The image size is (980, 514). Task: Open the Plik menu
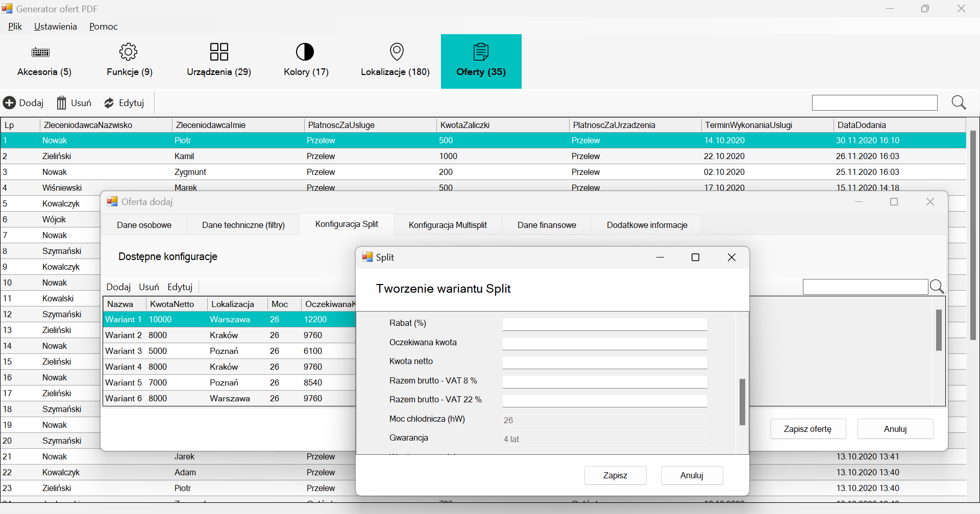click(15, 27)
